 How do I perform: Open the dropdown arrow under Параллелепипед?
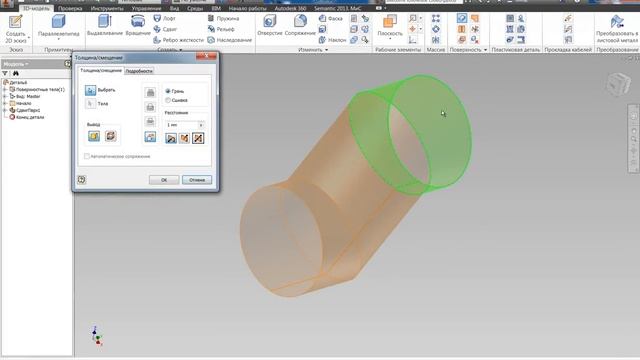pyautogui.click(x=58, y=39)
